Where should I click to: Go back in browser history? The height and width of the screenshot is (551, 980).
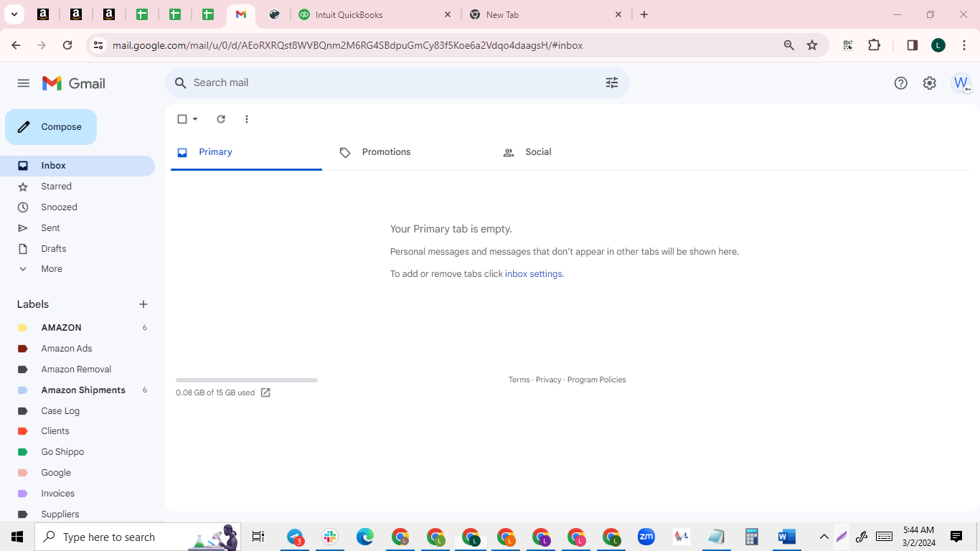click(16, 45)
